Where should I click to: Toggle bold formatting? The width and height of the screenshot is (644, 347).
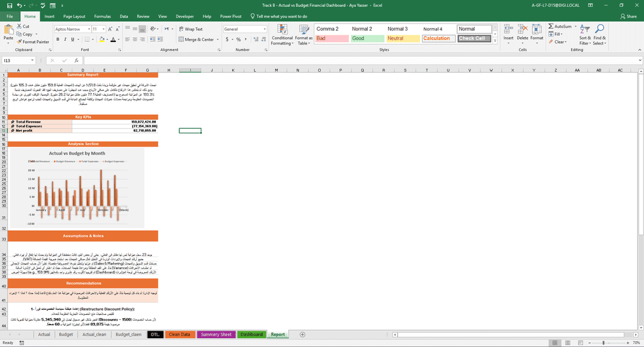[58, 40]
